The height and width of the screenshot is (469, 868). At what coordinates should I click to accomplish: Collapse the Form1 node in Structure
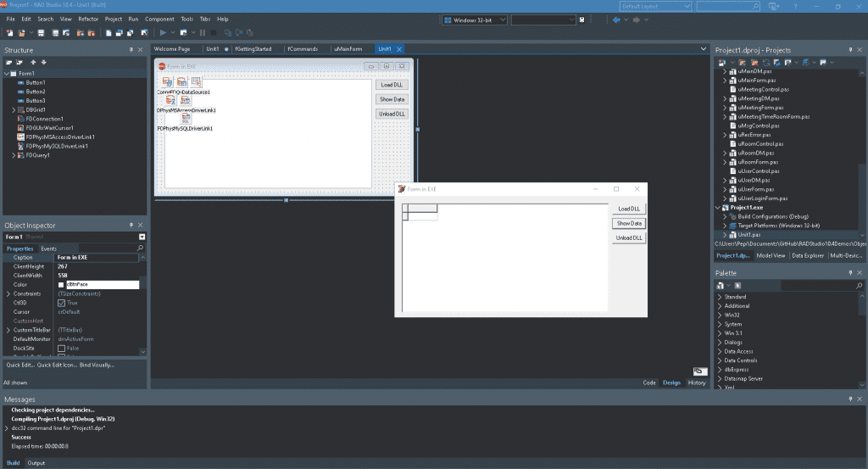tap(7, 74)
